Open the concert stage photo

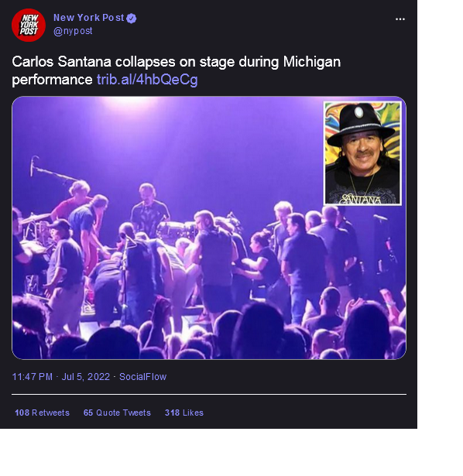(209, 228)
